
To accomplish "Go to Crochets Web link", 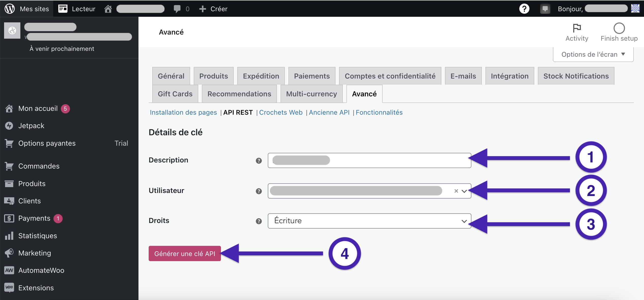I will click(x=281, y=112).
